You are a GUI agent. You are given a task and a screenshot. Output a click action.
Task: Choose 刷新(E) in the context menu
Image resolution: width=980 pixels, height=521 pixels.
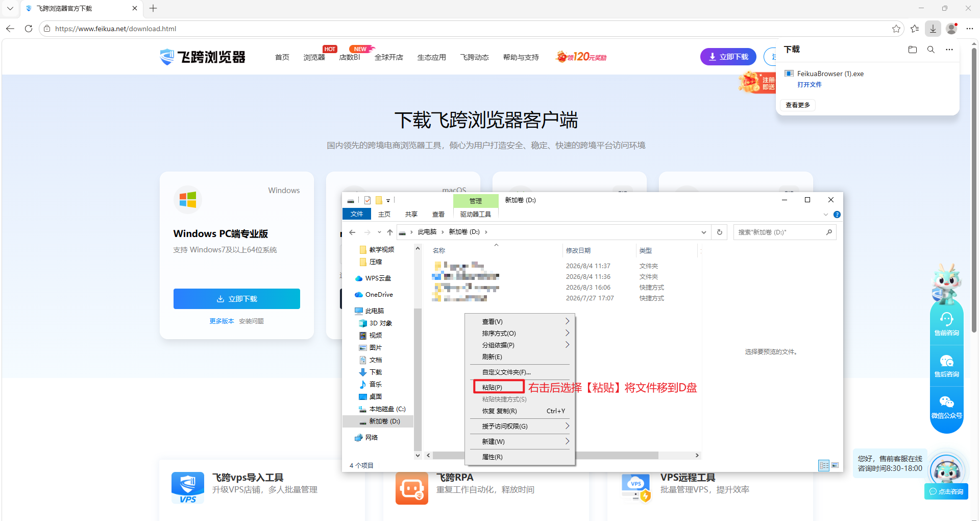pyautogui.click(x=520, y=357)
